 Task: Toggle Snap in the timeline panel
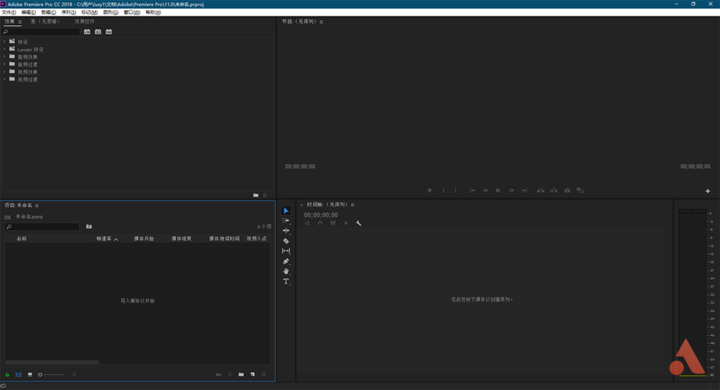(320, 223)
